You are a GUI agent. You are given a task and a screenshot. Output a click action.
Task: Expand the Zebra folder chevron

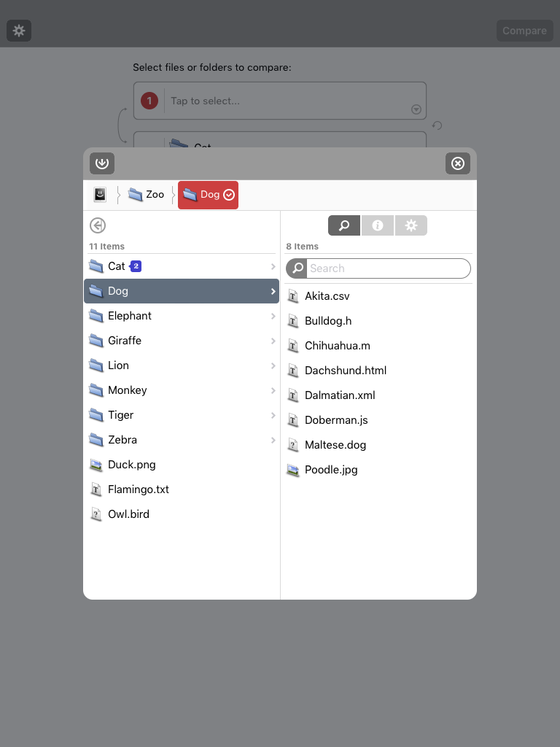pyautogui.click(x=273, y=440)
